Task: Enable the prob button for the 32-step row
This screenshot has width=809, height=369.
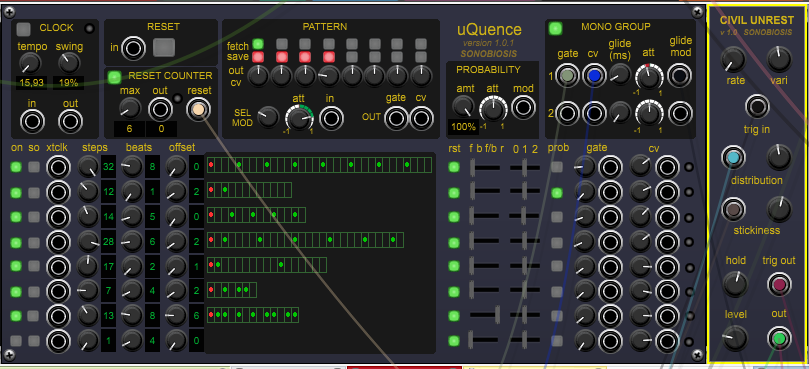Action: (x=557, y=167)
